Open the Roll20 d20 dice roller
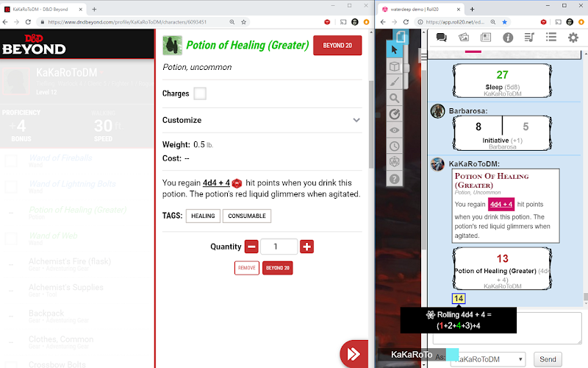Viewport: 588px width, 368px height. pyautogui.click(x=394, y=162)
